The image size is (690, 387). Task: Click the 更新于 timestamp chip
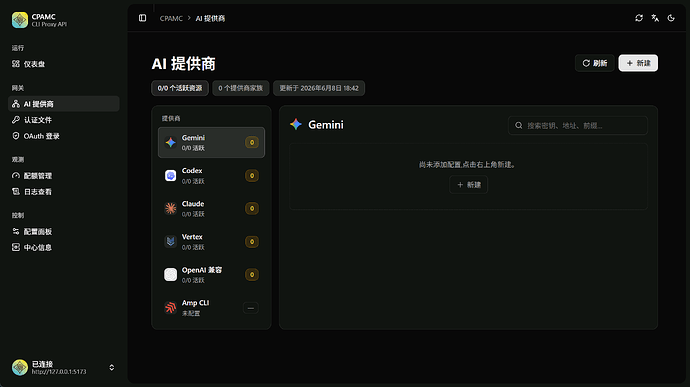click(319, 88)
